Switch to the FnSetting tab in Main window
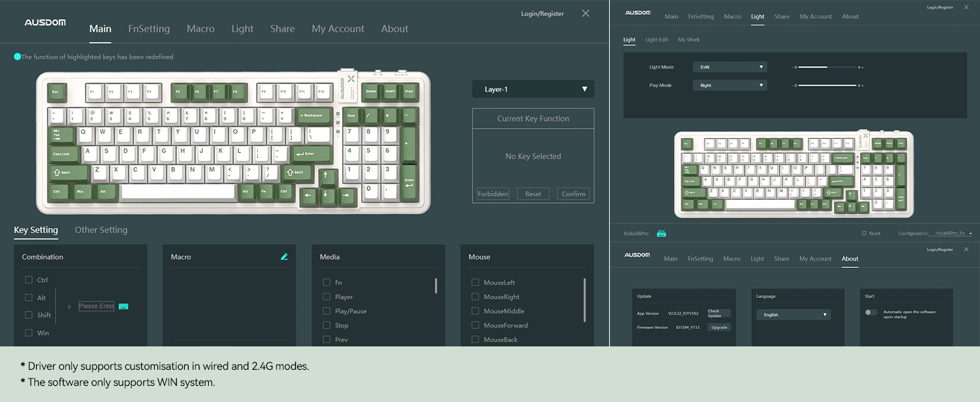This screenshot has width=980, height=402. pos(149,29)
